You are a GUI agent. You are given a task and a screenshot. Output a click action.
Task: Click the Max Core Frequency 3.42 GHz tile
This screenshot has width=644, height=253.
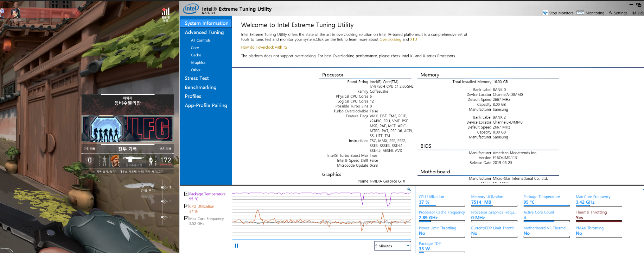click(x=599, y=200)
